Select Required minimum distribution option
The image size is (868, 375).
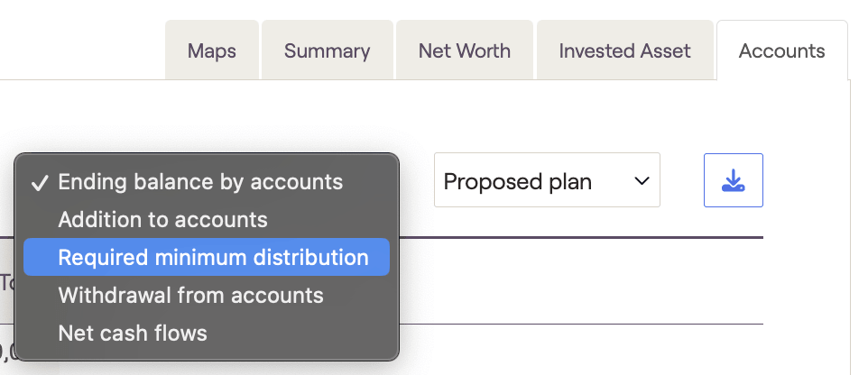point(213,257)
